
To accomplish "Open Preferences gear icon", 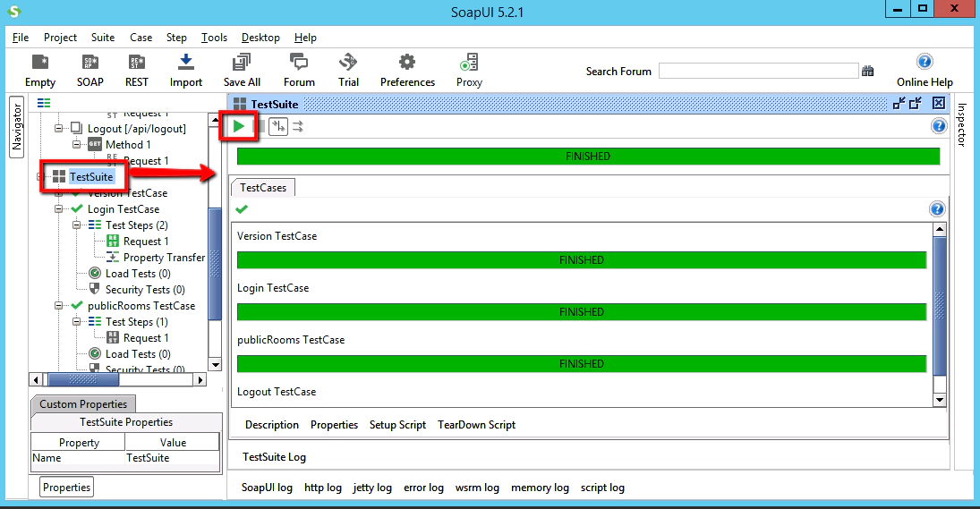I will tap(407, 71).
